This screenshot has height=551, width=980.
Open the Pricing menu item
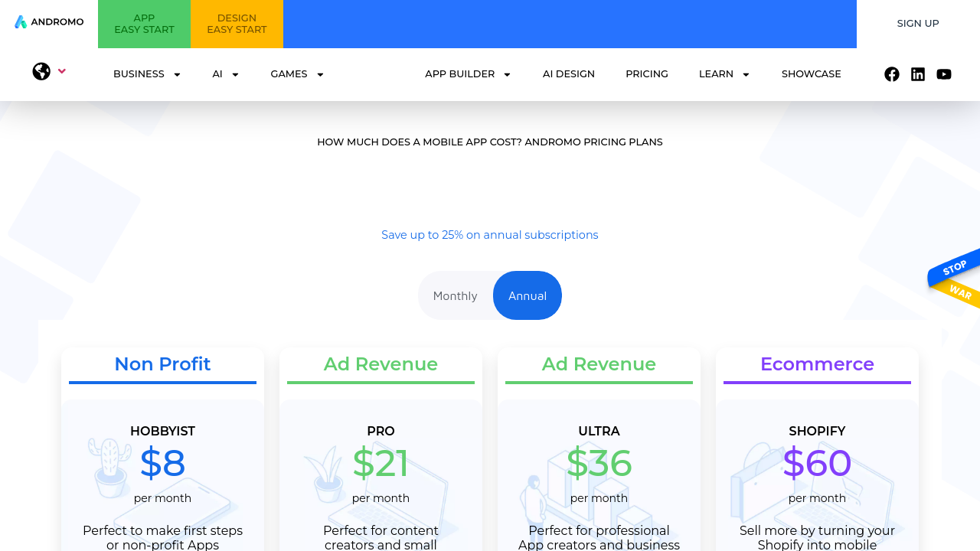pyautogui.click(x=647, y=74)
